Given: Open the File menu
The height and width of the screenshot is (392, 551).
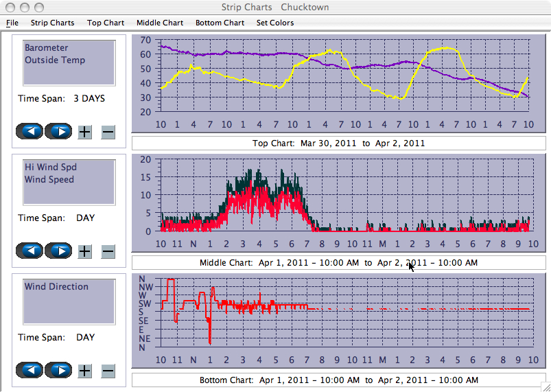Looking at the screenshot, I should (12, 23).
